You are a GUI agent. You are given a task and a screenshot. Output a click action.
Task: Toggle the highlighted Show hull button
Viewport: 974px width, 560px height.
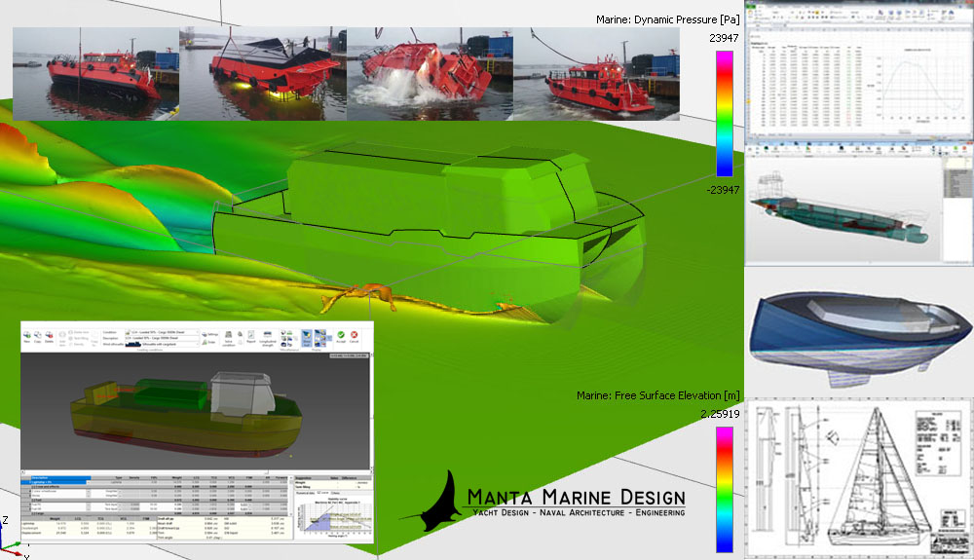[x=306, y=338]
